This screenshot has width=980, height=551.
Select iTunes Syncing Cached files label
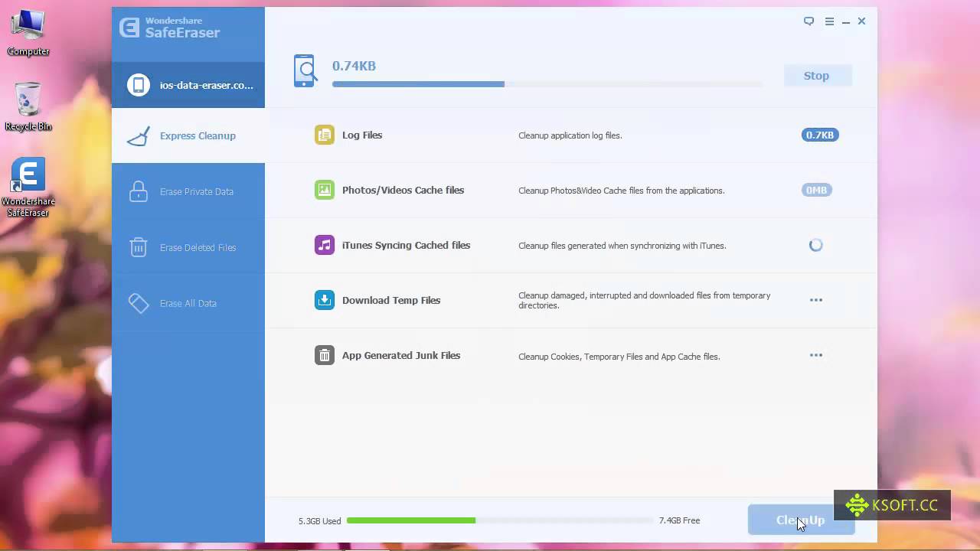[406, 245]
